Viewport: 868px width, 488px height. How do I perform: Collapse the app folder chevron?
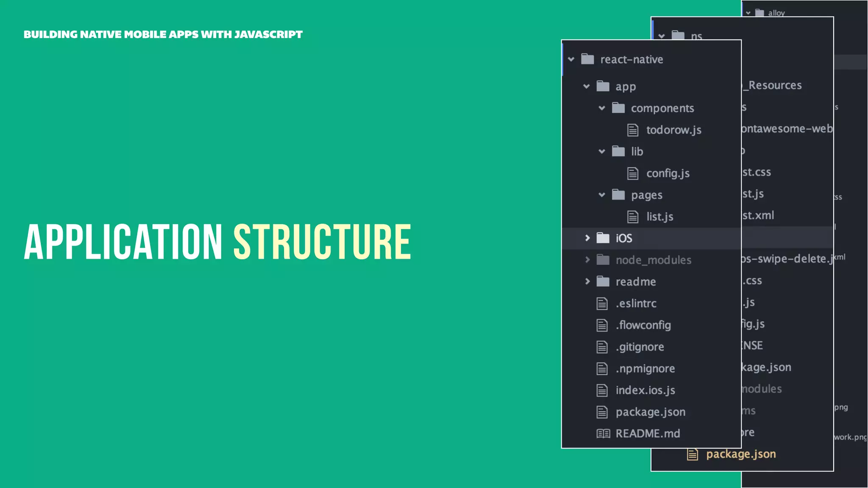coord(587,86)
